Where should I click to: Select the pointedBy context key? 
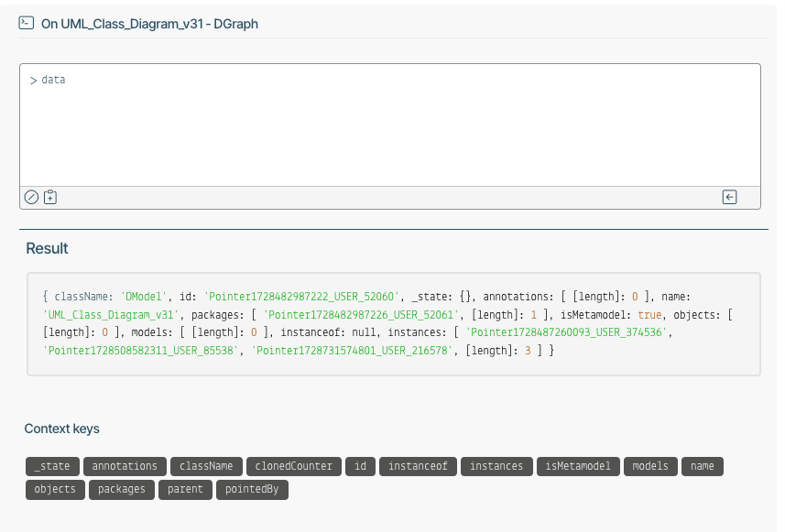(x=252, y=490)
